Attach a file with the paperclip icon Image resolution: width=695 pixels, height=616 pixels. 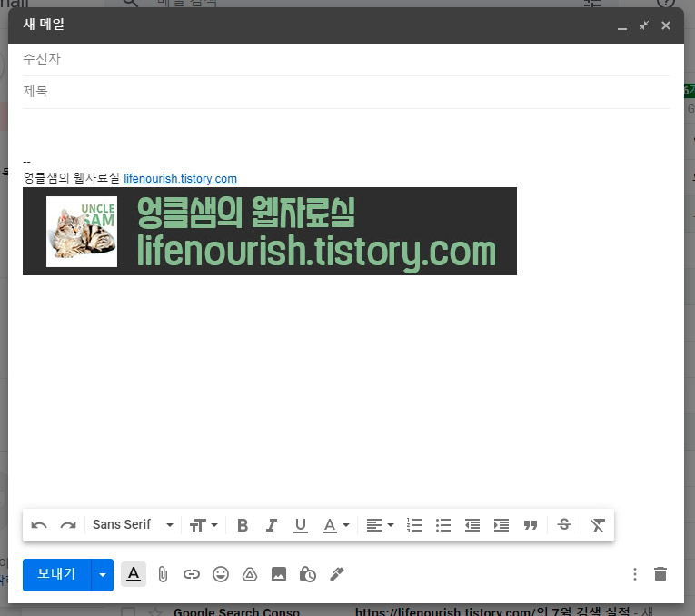pos(163,574)
